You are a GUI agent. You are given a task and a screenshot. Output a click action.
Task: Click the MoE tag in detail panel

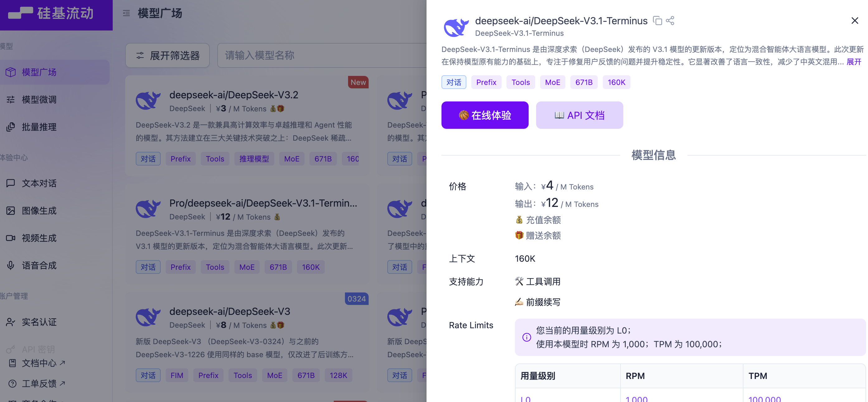click(x=552, y=82)
